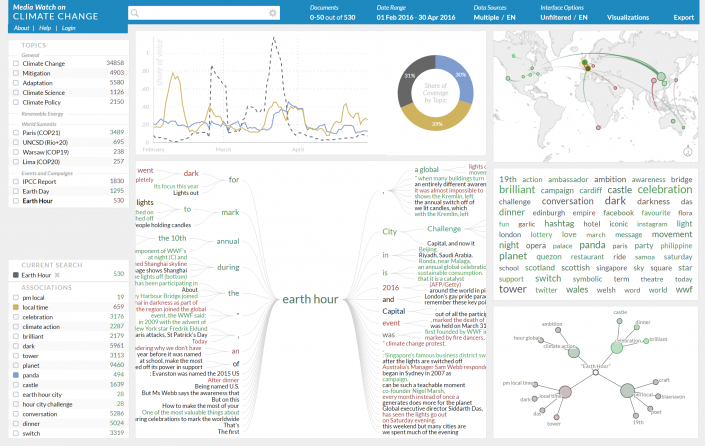Viewport: 705px width, 446px height.
Task: Open the Visualizations menu
Action: click(x=628, y=18)
